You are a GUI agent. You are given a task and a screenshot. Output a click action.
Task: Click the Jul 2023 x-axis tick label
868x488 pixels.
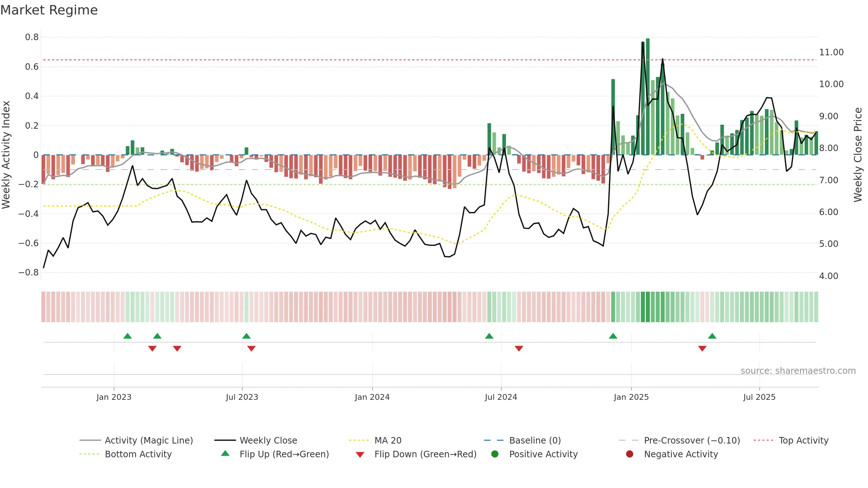pyautogui.click(x=242, y=397)
